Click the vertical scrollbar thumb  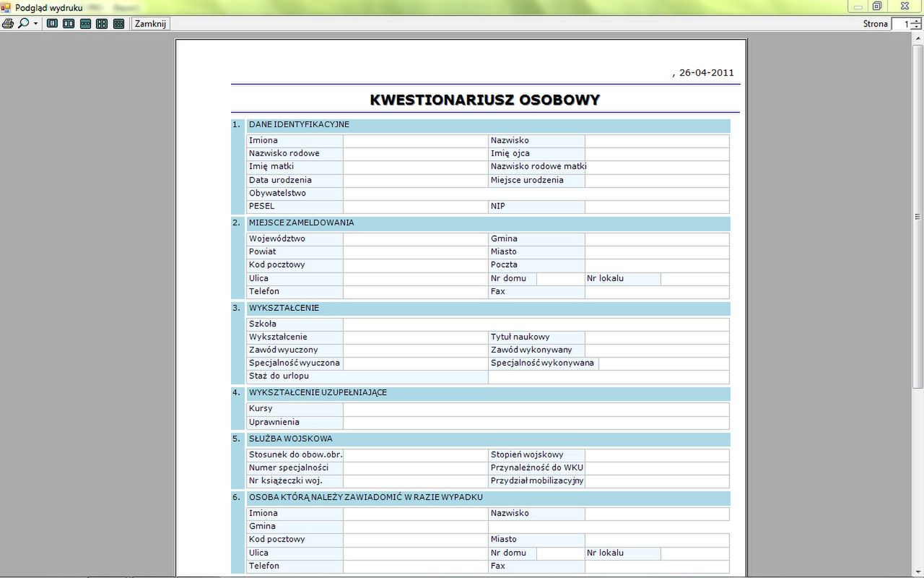click(x=918, y=216)
